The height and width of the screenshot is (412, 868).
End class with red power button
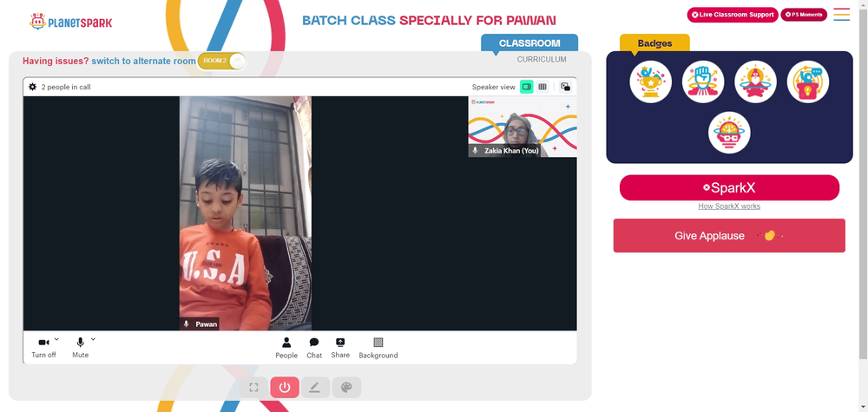285,388
